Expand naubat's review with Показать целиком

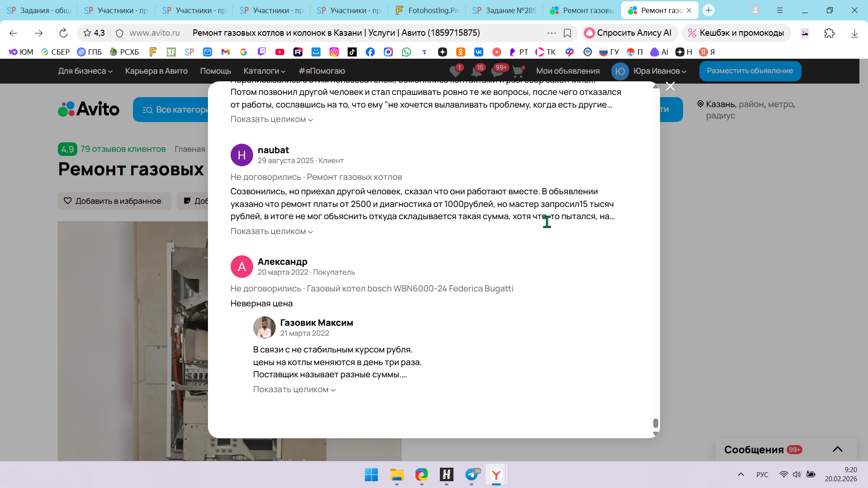click(271, 231)
